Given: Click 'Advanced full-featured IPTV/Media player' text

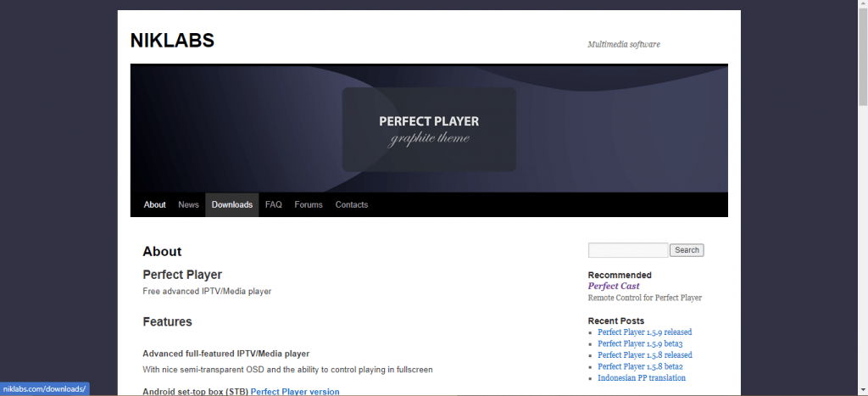Looking at the screenshot, I should [x=225, y=354].
